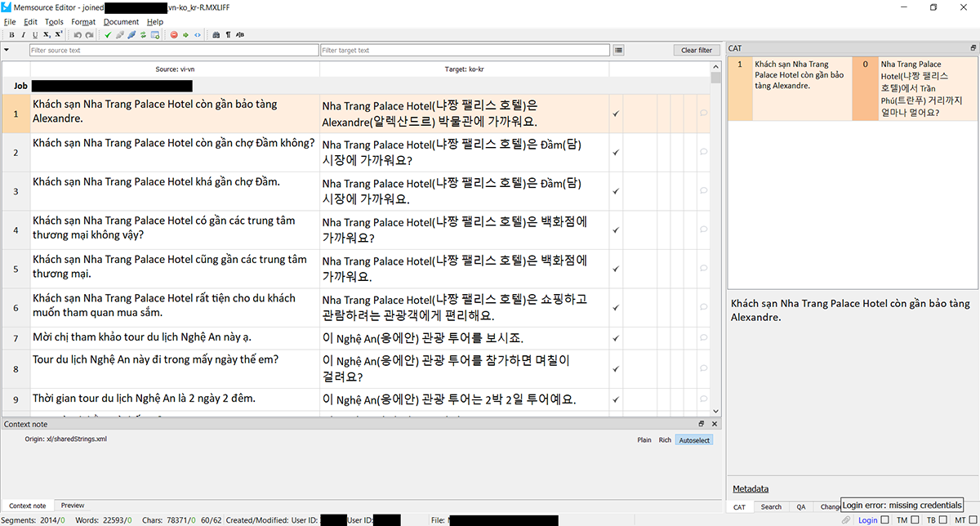Open search with the binoculars icon

pos(216,35)
